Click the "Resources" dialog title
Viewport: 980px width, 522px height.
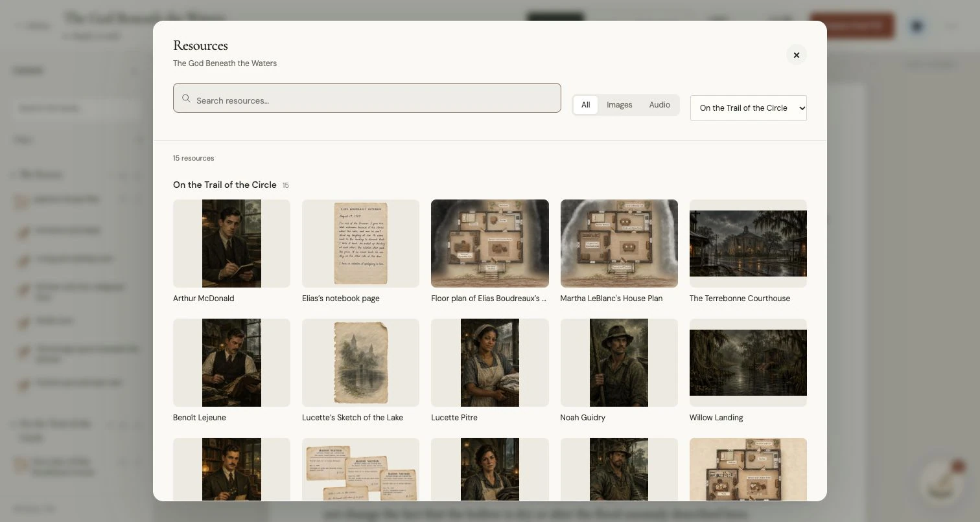(200, 45)
